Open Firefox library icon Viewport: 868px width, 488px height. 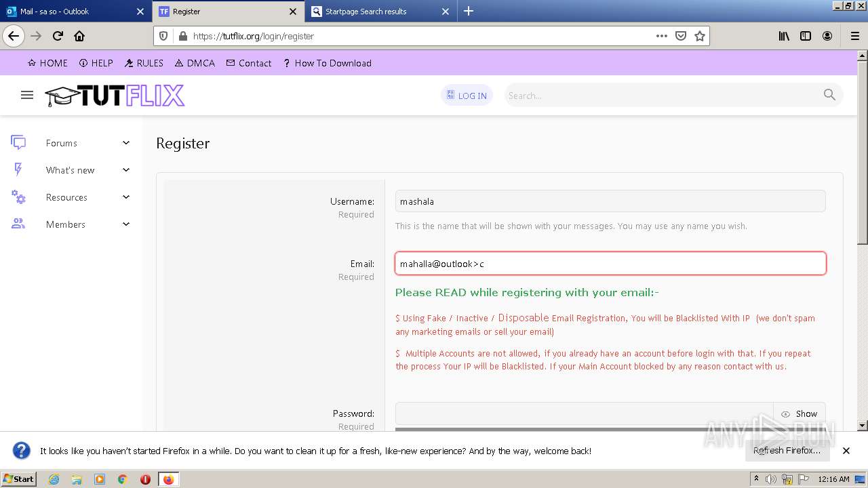pos(784,36)
